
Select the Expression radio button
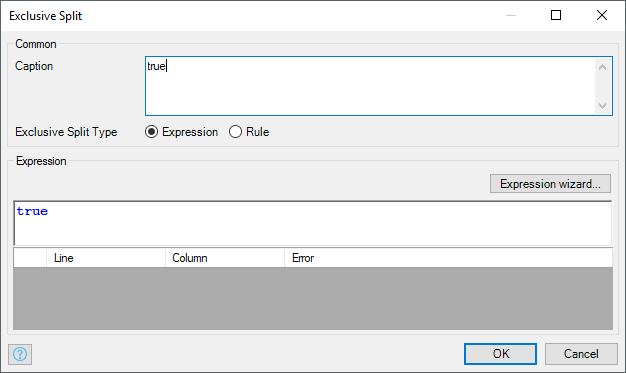[x=151, y=132]
